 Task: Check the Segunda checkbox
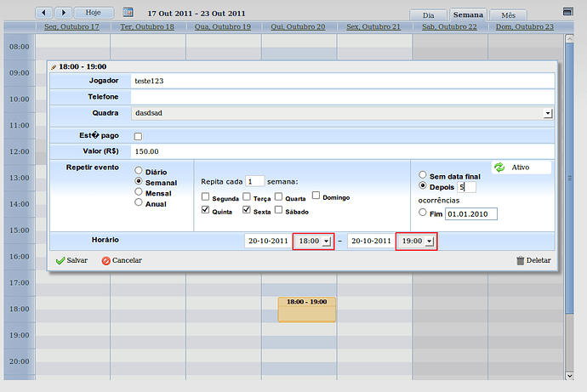pos(205,196)
